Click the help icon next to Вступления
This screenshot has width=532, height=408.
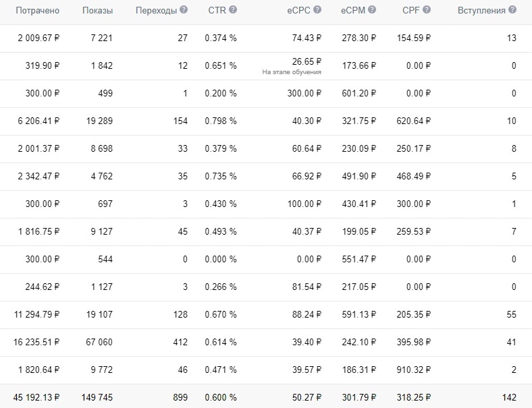512,11
